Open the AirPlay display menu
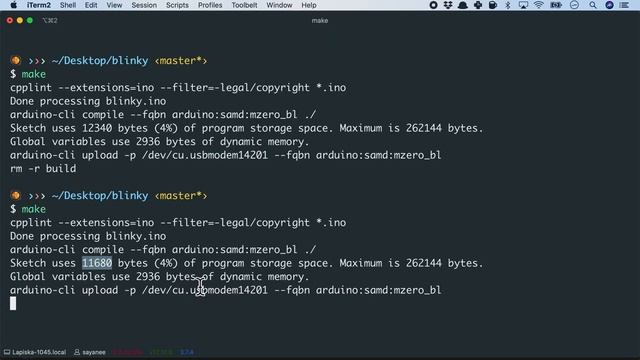 [523, 5]
